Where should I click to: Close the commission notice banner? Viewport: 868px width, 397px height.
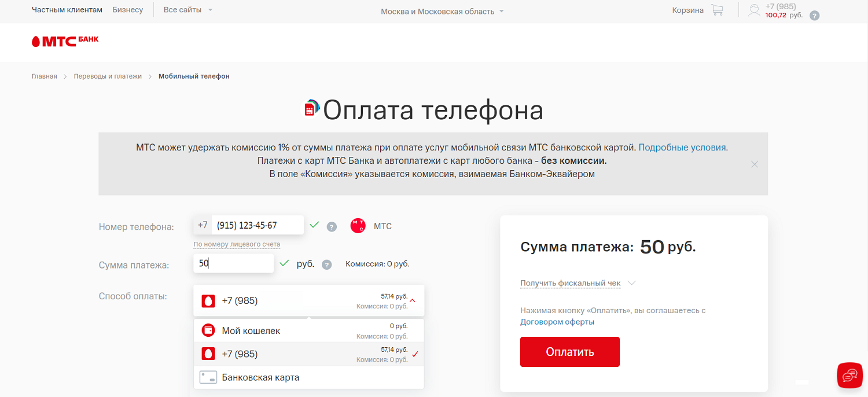click(755, 164)
